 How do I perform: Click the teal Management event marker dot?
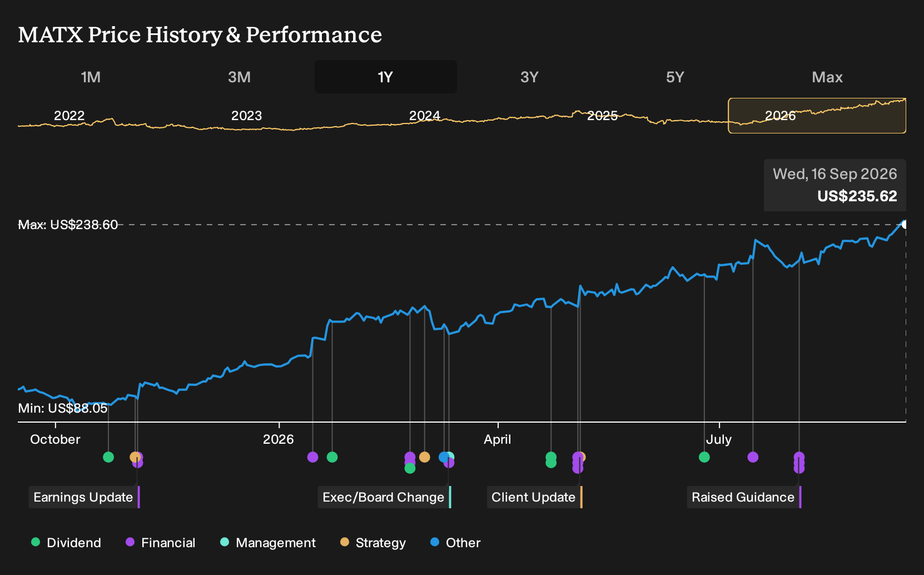(450, 457)
